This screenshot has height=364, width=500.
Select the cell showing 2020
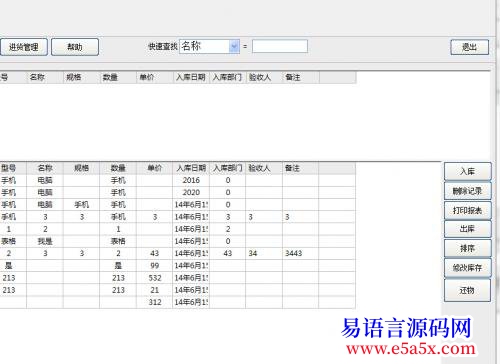pos(191,193)
